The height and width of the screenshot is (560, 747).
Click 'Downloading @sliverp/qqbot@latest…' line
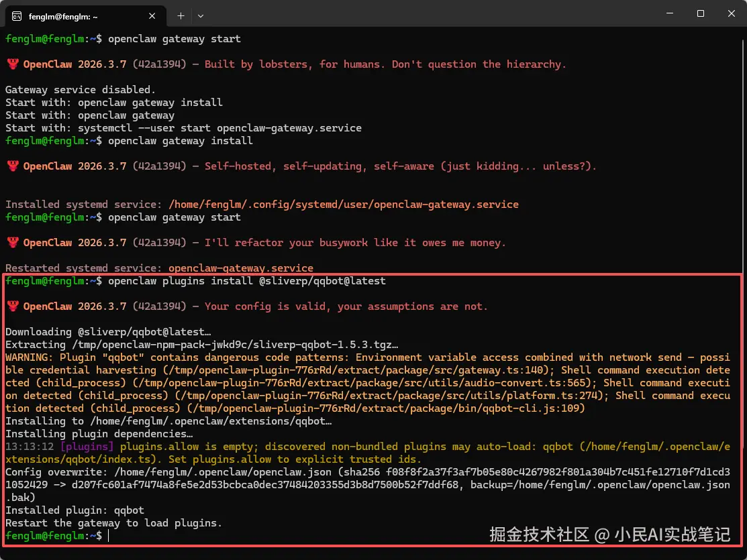(108, 332)
